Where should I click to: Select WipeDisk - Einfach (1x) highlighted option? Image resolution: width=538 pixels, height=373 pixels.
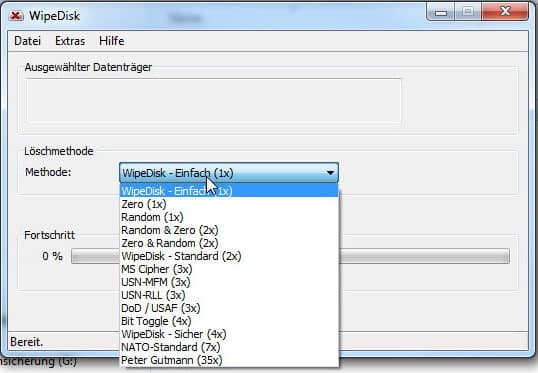229,191
